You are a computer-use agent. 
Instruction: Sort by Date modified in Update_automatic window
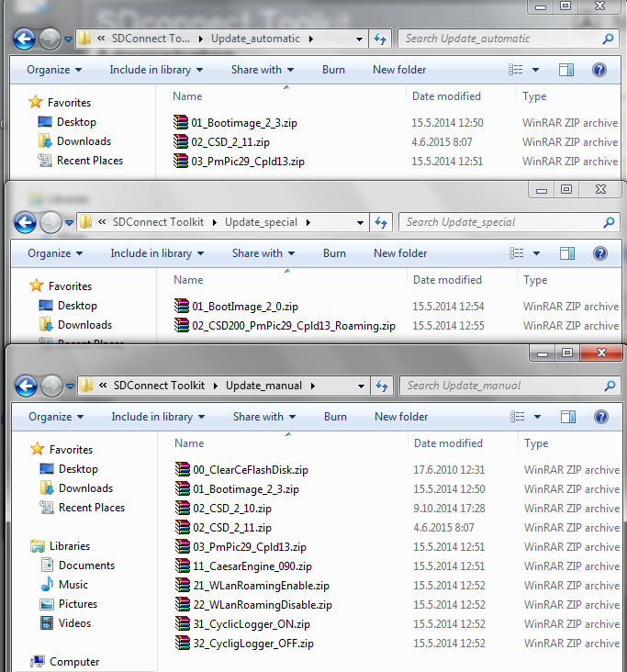(x=446, y=96)
